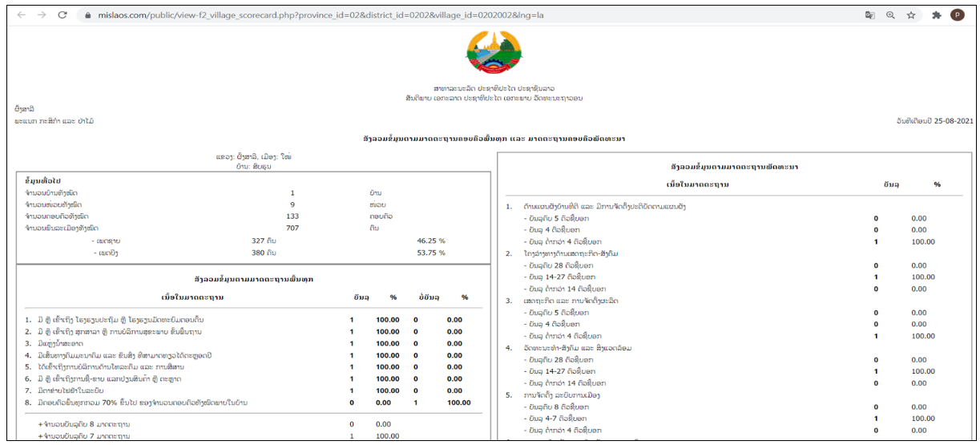Viewport: 980px width, 445px height.
Task: Click the report date "25-08-2021"
Action: (952, 120)
